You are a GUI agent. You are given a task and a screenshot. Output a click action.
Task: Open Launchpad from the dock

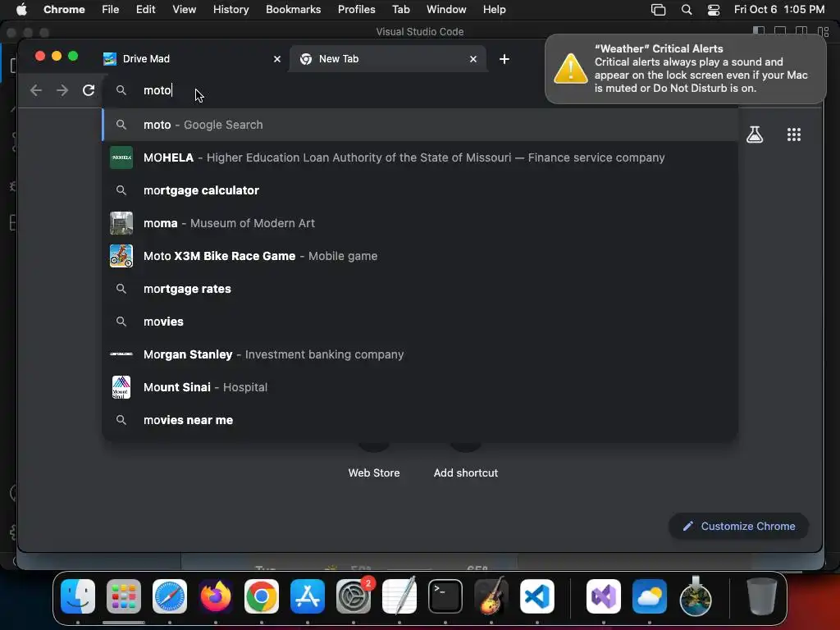(x=124, y=596)
